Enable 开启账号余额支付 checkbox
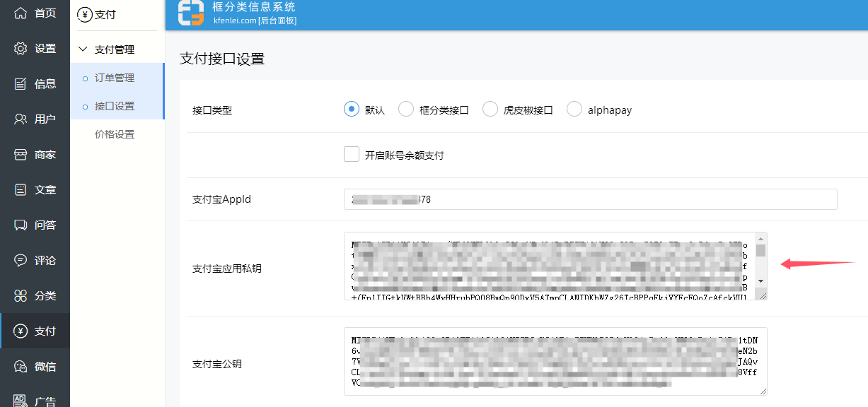Image resolution: width=868 pixels, height=407 pixels. 352,155
